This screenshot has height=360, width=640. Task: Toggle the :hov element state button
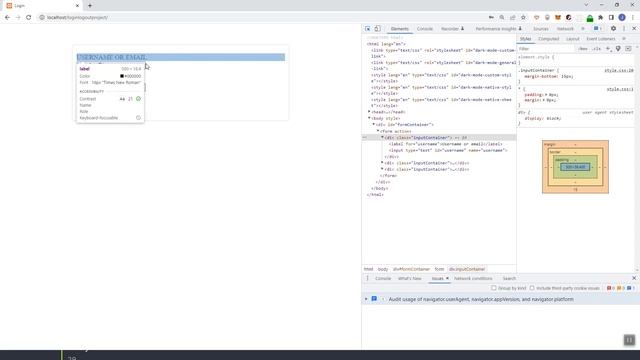[583, 49]
